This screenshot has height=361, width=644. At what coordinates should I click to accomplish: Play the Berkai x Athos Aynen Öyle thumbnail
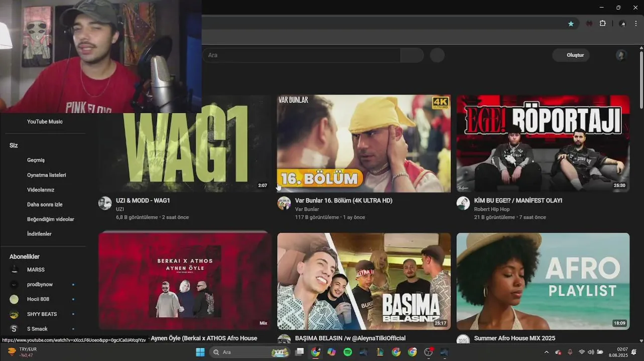pyautogui.click(x=185, y=281)
